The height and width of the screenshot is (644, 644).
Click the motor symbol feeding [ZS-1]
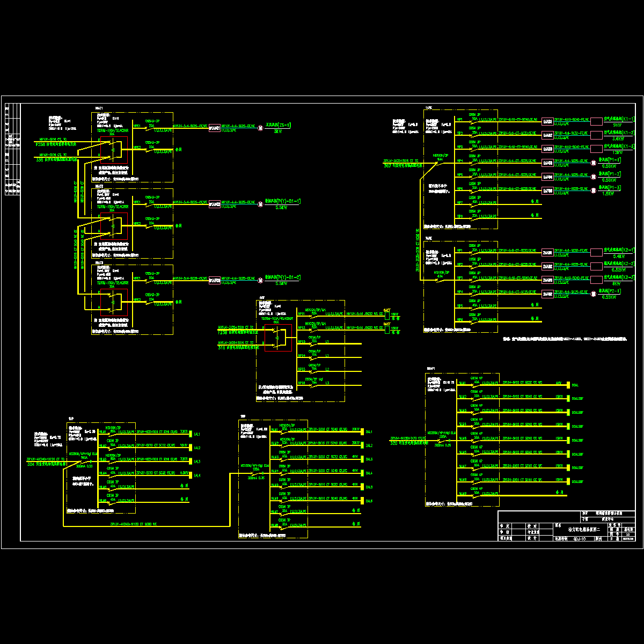click(261, 127)
